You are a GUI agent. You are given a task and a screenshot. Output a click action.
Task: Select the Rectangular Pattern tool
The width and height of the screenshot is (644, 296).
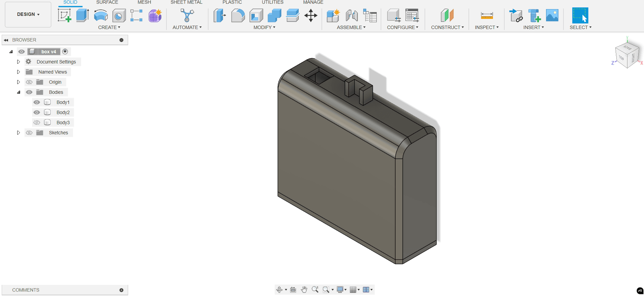pos(137,16)
